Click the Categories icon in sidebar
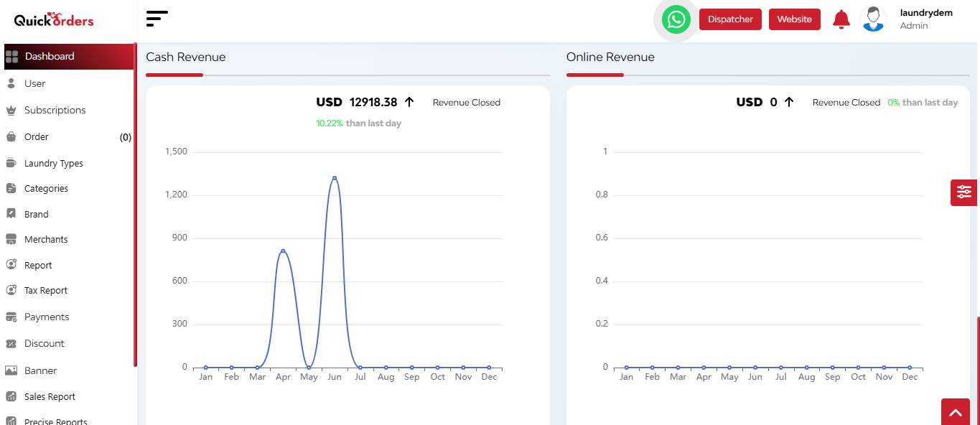The height and width of the screenshot is (425, 980). [x=11, y=188]
